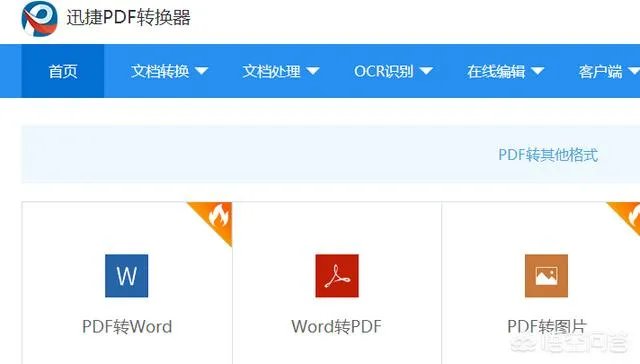
Task: Expand the arrow next to OCR识别
Action: 426,71
